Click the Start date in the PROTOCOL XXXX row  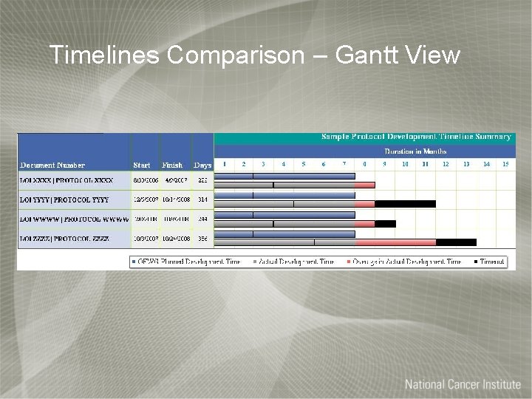click(x=146, y=180)
